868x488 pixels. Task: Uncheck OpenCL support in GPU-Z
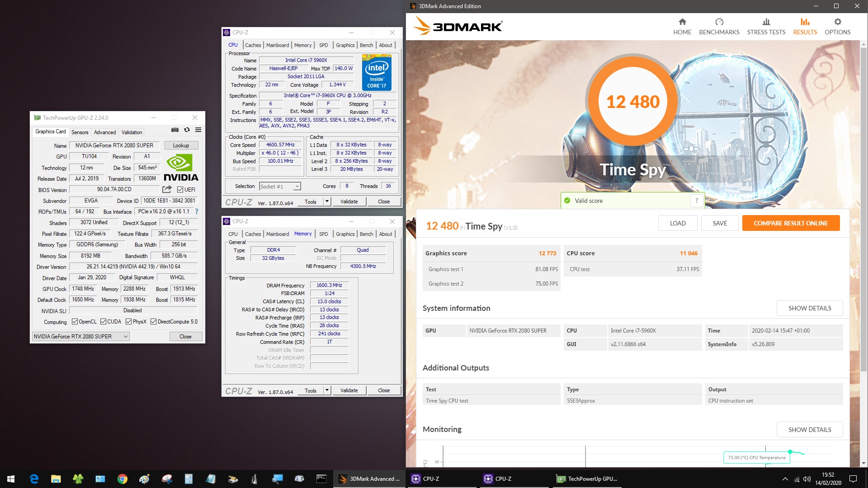coord(76,321)
